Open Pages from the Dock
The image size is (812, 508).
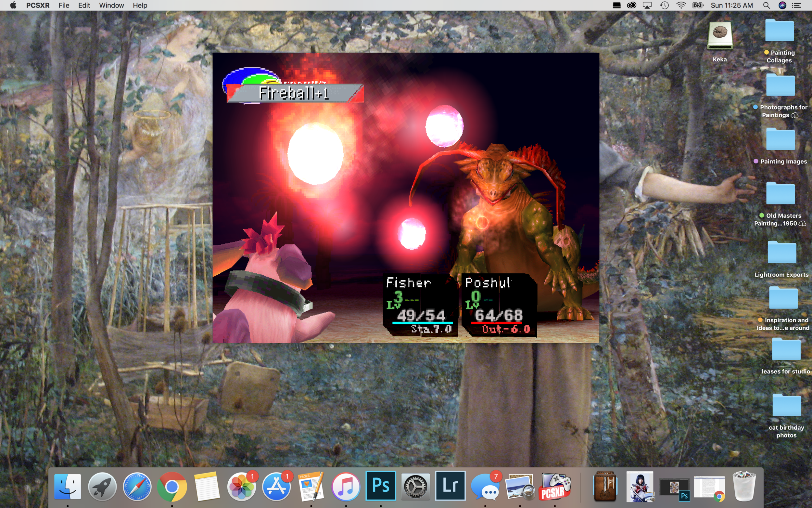(x=311, y=487)
